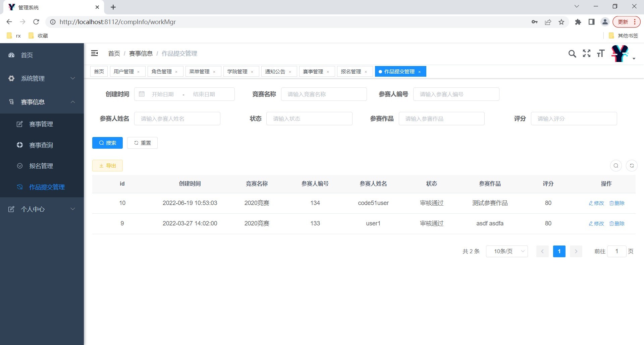
Task: Open the browser profile avatar icon
Action: [x=605, y=22]
